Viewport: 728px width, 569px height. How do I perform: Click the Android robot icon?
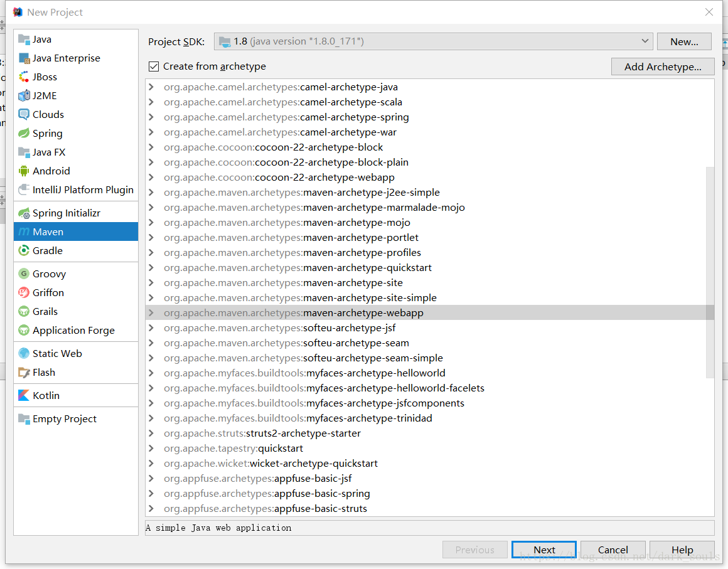click(24, 171)
